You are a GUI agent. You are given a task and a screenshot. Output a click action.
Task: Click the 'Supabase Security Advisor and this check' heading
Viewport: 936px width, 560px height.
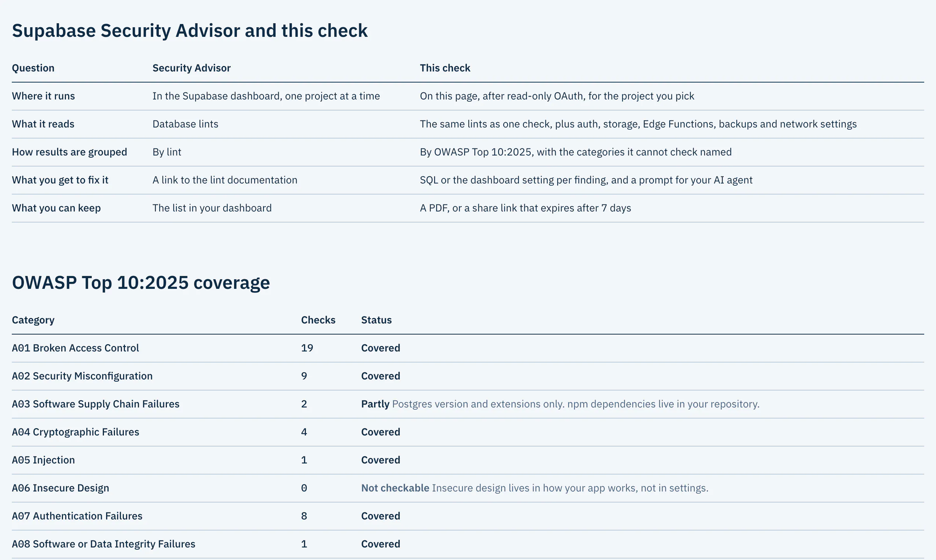[x=189, y=31]
